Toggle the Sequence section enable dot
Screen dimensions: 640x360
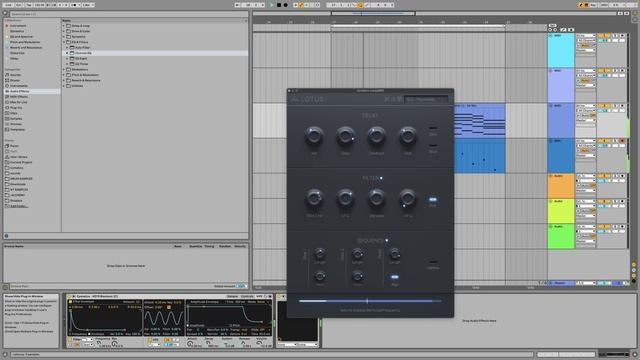click(387, 240)
